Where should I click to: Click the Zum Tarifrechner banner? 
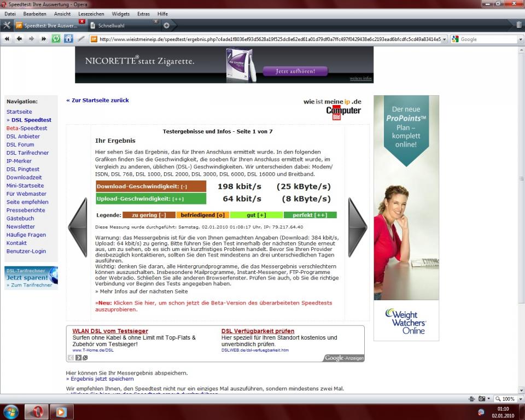pos(31,278)
